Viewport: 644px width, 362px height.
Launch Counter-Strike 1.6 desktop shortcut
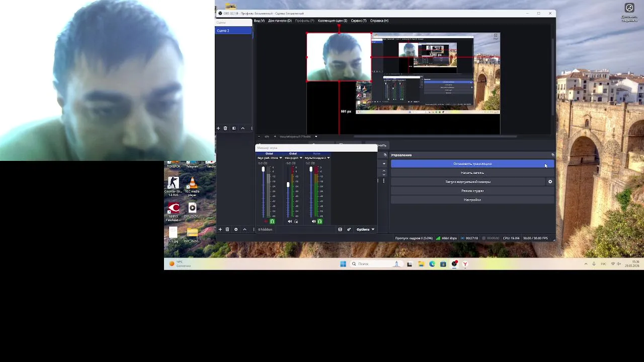coord(173,187)
